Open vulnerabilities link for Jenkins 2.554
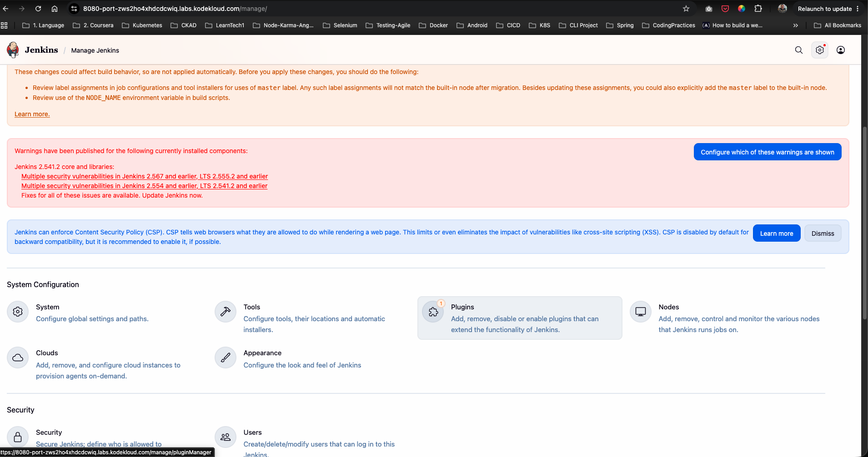868x457 pixels. pyautogui.click(x=145, y=186)
